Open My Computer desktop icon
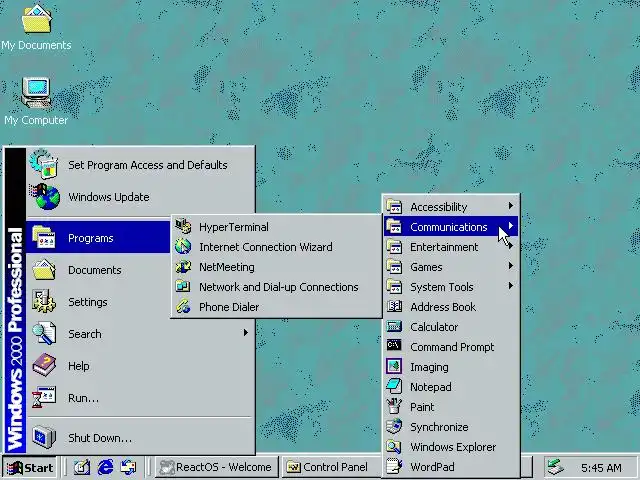 36,101
